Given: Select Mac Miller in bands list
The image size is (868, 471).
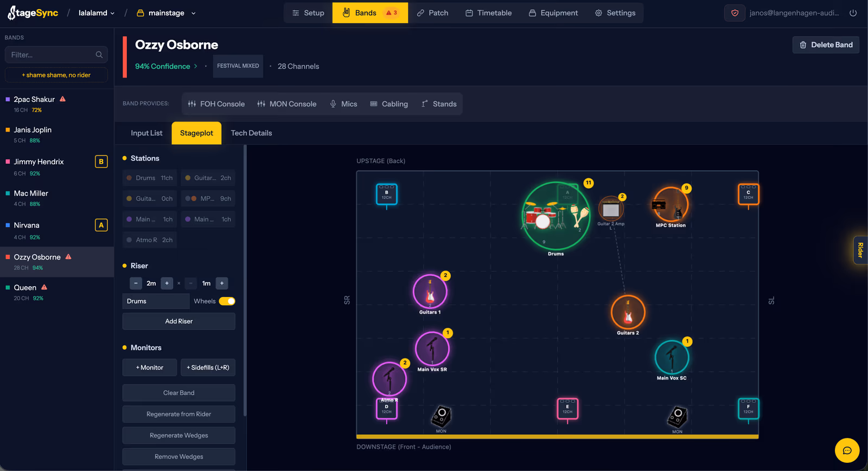Looking at the screenshot, I should [57, 198].
